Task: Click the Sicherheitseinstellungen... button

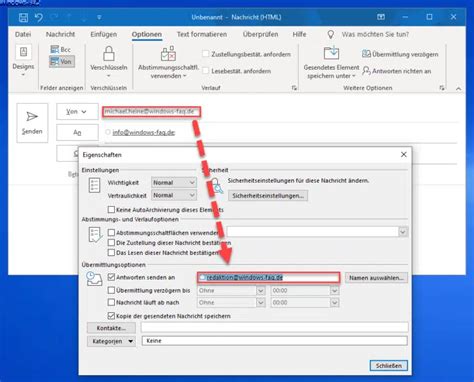Action: [x=268, y=196]
